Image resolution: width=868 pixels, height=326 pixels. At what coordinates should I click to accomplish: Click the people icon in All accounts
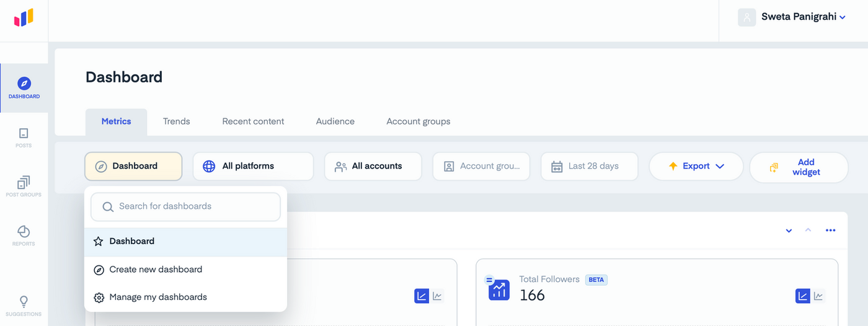pyautogui.click(x=340, y=167)
